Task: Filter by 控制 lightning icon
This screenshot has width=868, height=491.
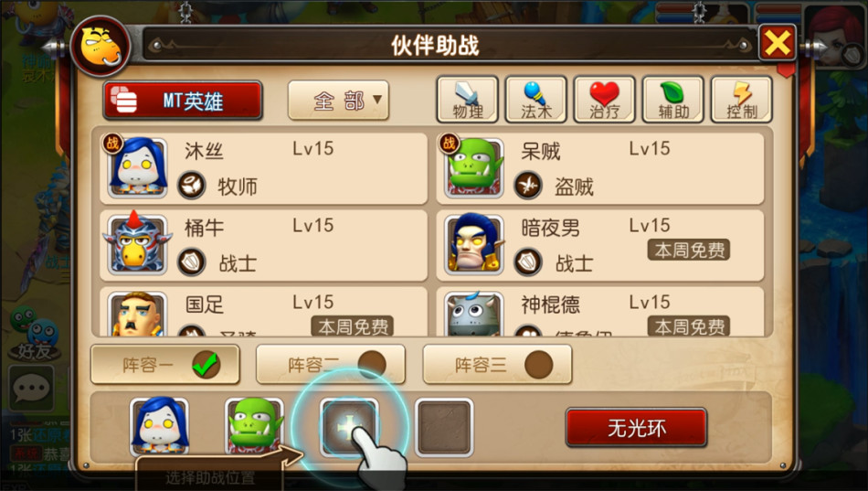Action: (742, 100)
